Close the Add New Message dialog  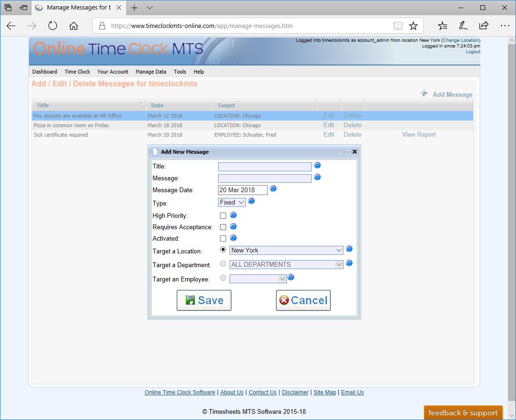click(x=354, y=151)
